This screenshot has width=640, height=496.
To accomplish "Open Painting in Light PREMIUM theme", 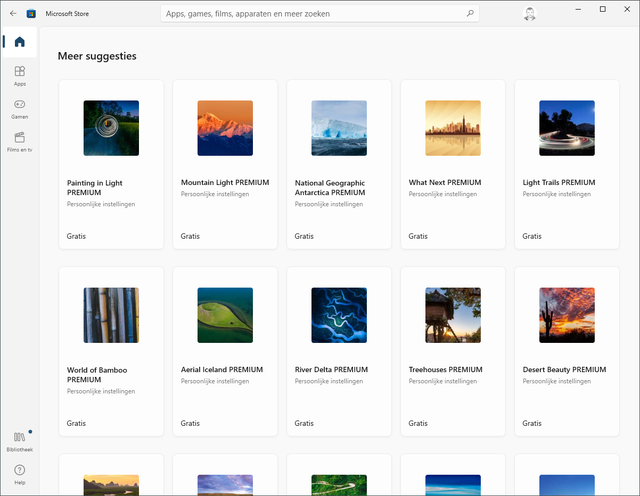I will click(x=111, y=128).
